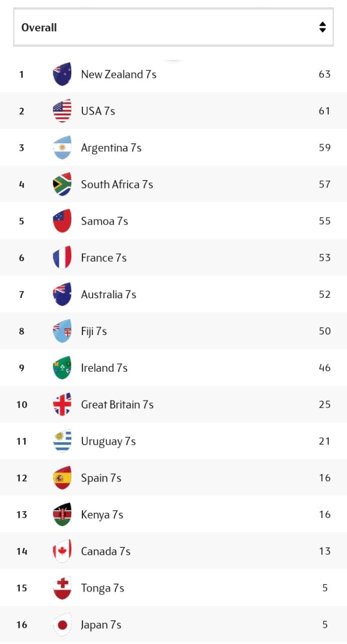The image size is (347, 644).
Task: Click New Zealand's 63 points value
Action: (x=324, y=74)
